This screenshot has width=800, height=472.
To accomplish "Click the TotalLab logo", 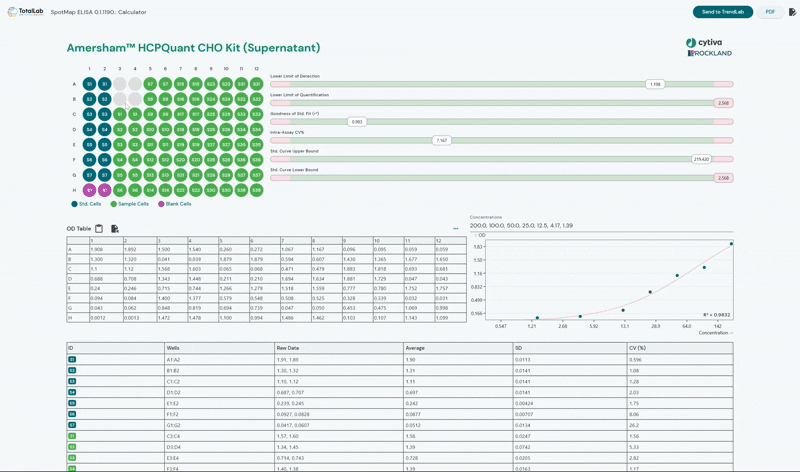I will 25,12.
